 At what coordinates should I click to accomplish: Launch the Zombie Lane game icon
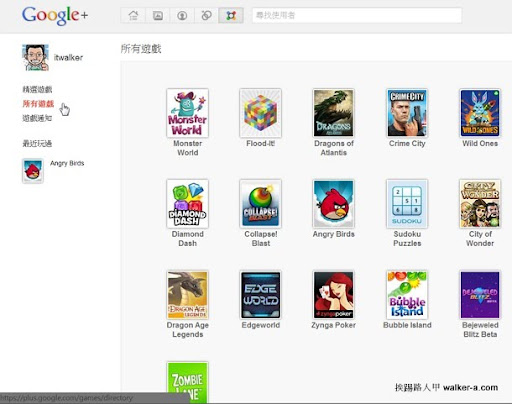click(187, 382)
